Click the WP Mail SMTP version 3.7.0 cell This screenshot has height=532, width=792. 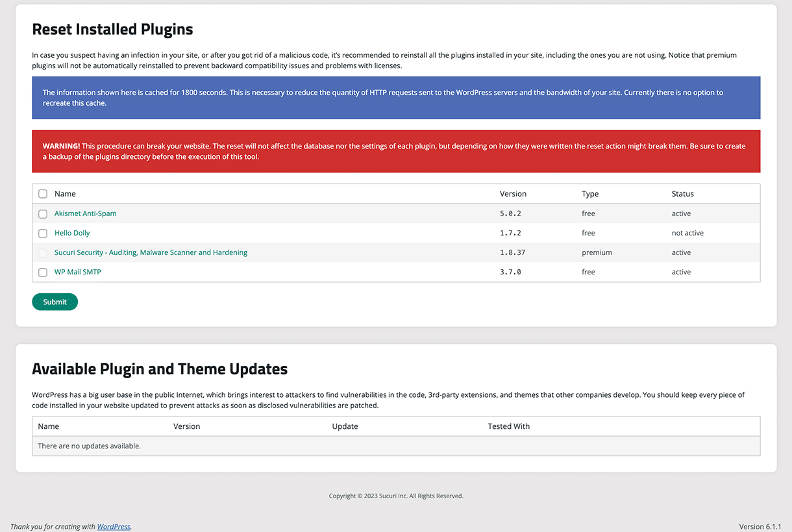[511, 272]
